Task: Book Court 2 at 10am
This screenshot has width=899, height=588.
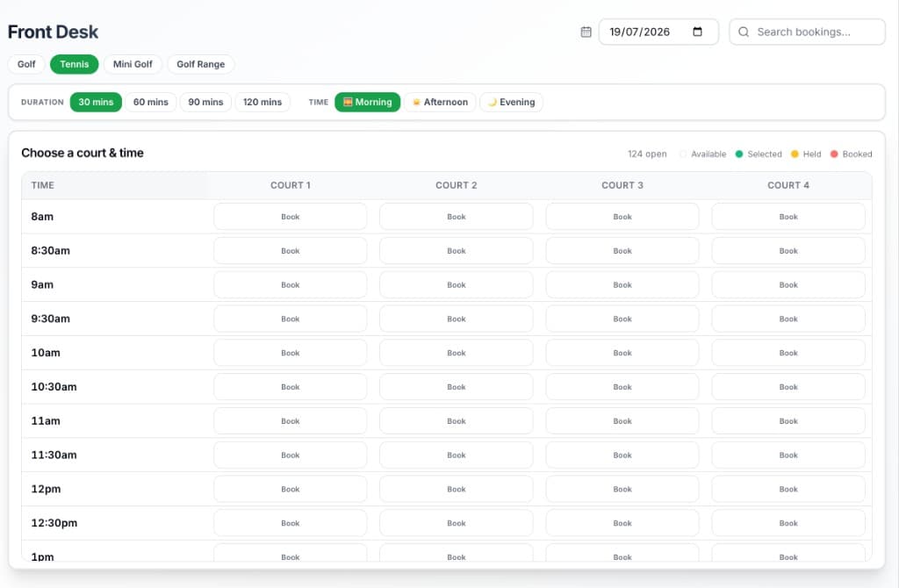Action: click(457, 353)
